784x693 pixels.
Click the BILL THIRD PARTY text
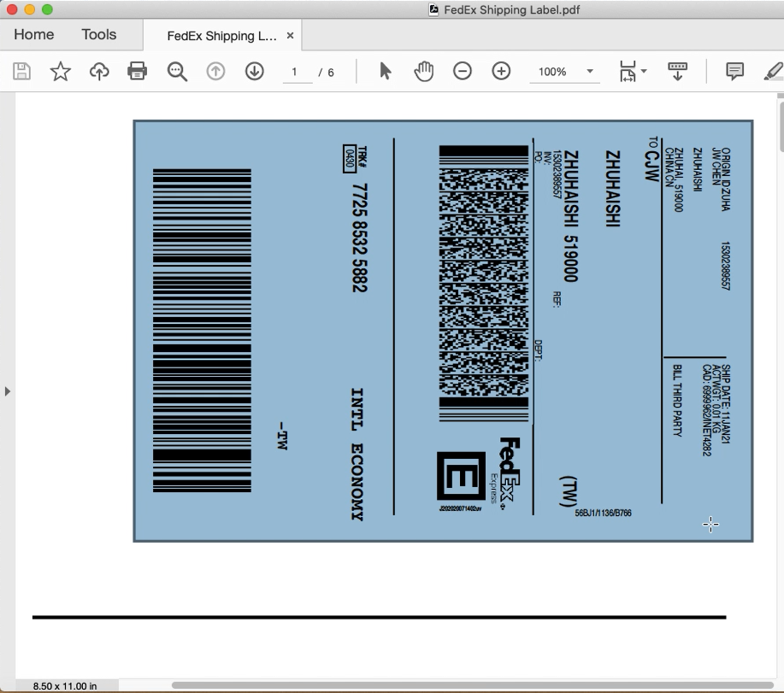tap(677, 400)
